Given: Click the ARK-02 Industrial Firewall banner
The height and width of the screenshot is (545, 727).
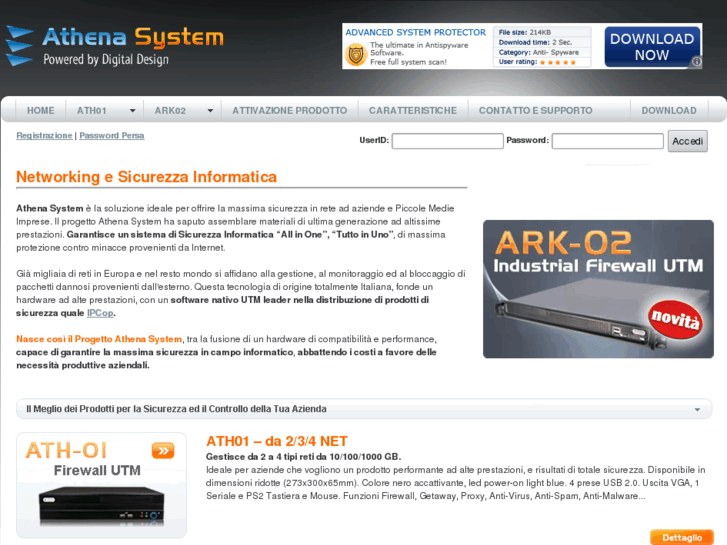Looking at the screenshot, I should click(598, 289).
